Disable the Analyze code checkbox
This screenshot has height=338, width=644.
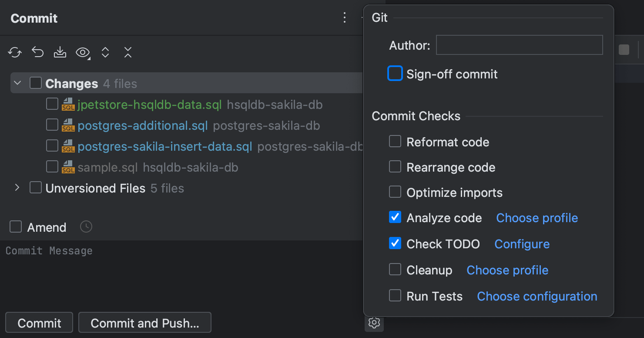point(395,217)
